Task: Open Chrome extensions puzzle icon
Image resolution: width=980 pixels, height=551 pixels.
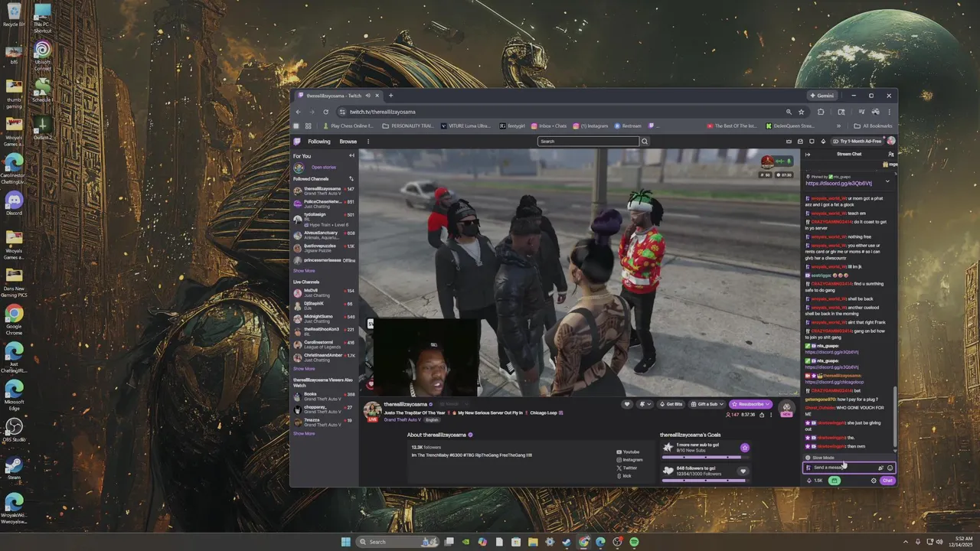Action: pos(821,112)
